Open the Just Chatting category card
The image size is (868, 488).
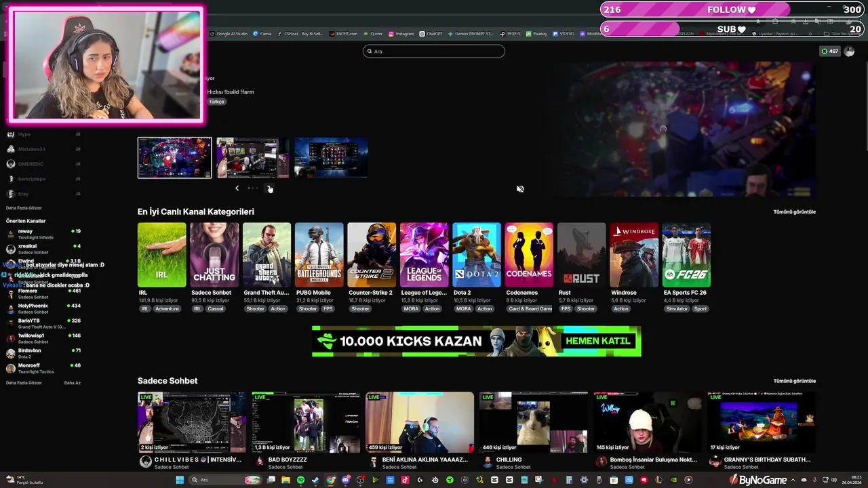(214, 255)
